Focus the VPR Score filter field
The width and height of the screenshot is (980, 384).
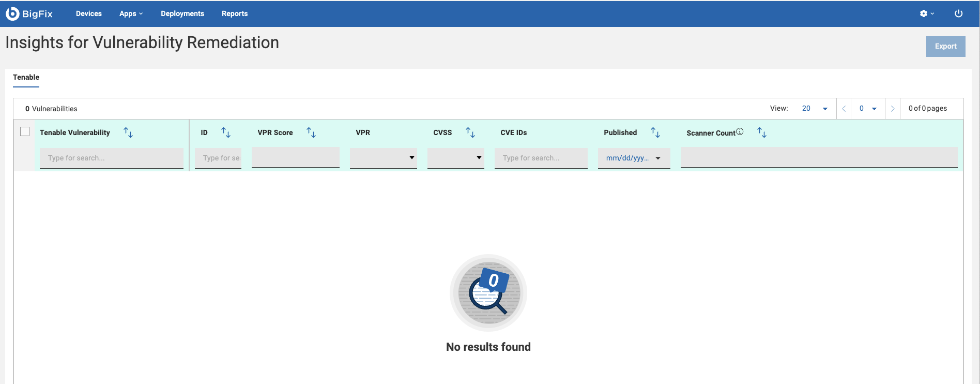(x=296, y=158)
